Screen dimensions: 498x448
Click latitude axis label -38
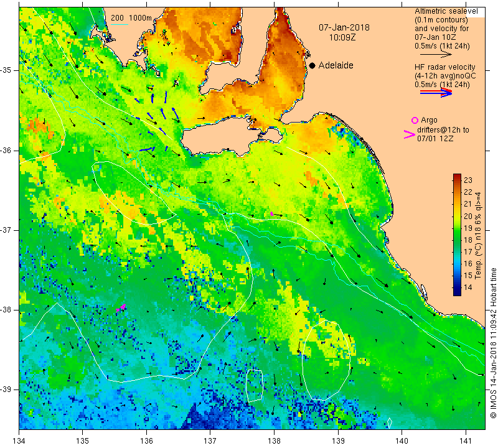point(6,310)
